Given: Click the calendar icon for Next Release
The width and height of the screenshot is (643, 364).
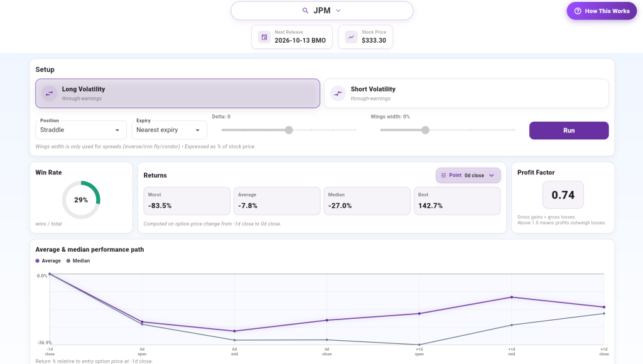Looking at the screenshot, I should 264,37.
